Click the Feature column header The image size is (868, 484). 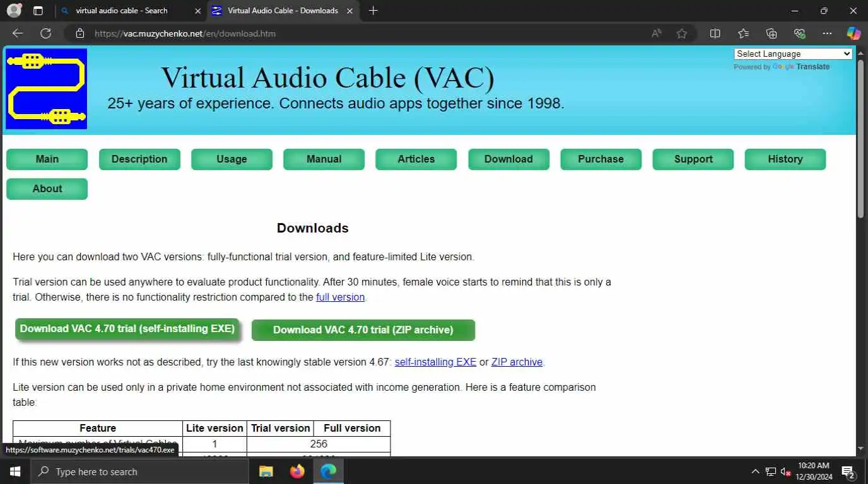click(x=98, y=429)
